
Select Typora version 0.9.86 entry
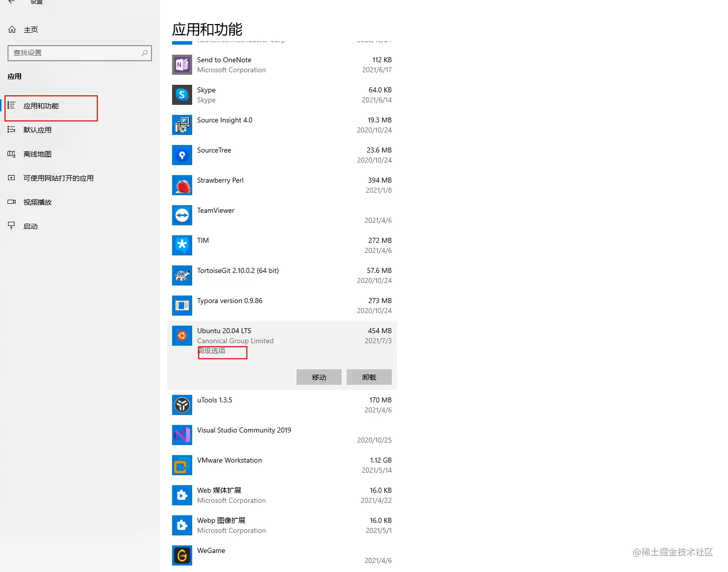coord(282,306)
